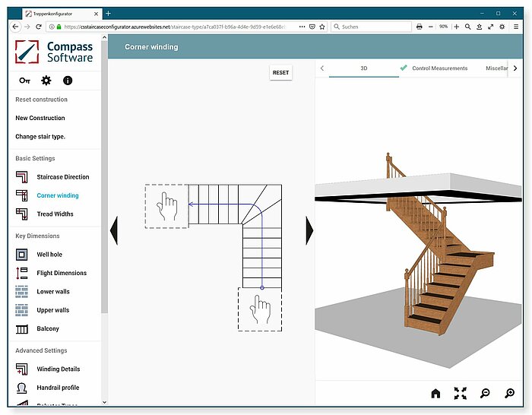
Task: Select the Treppenkonfigurator browser tab
Action: pyautogui.click(x=62, y=14)
